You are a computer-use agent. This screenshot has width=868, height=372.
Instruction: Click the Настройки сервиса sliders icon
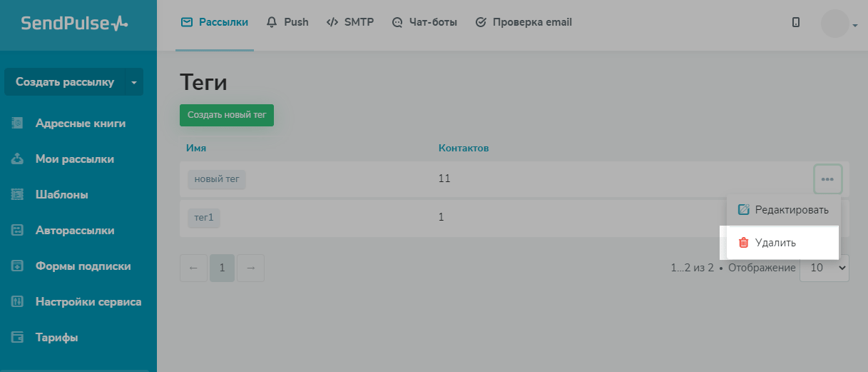18,301
